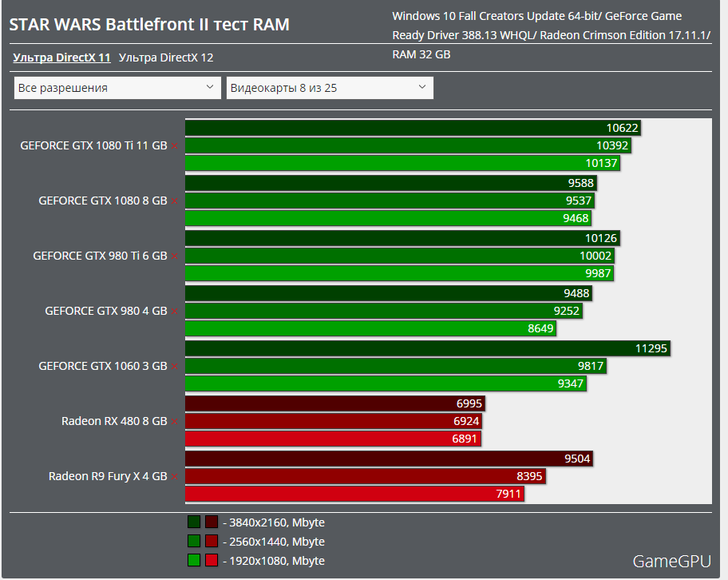The image size is (728, 580).
Task: Click the Radeon RX 480 8 GB label
Action: coord(114,421)
